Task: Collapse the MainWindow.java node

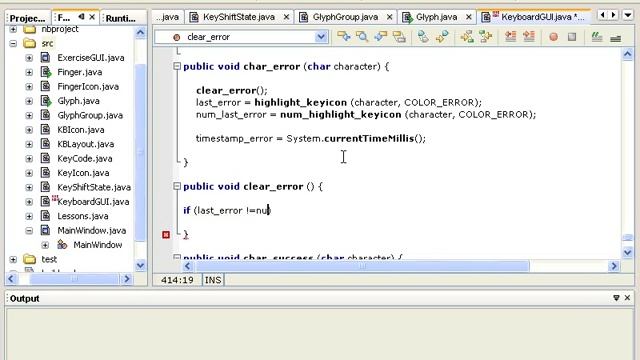Action: (29, 231)
